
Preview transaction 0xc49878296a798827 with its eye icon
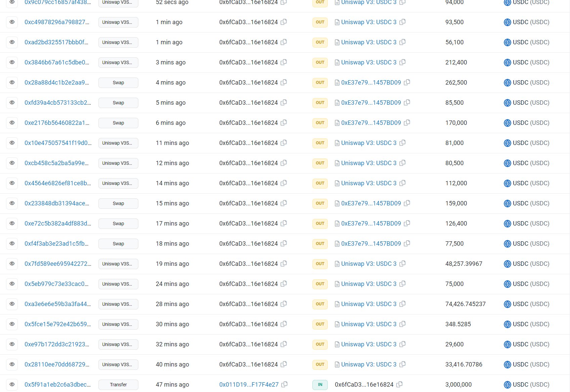12,22
